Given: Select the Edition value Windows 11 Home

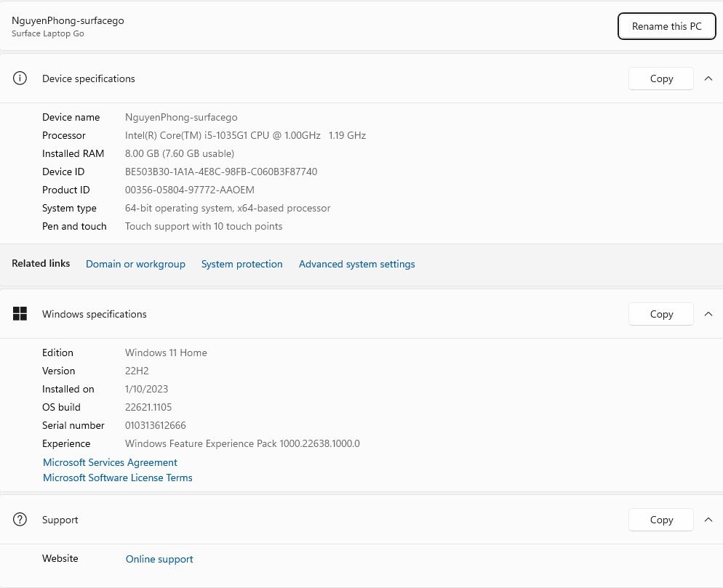Looking at the screenshot, I should (166, 353).
